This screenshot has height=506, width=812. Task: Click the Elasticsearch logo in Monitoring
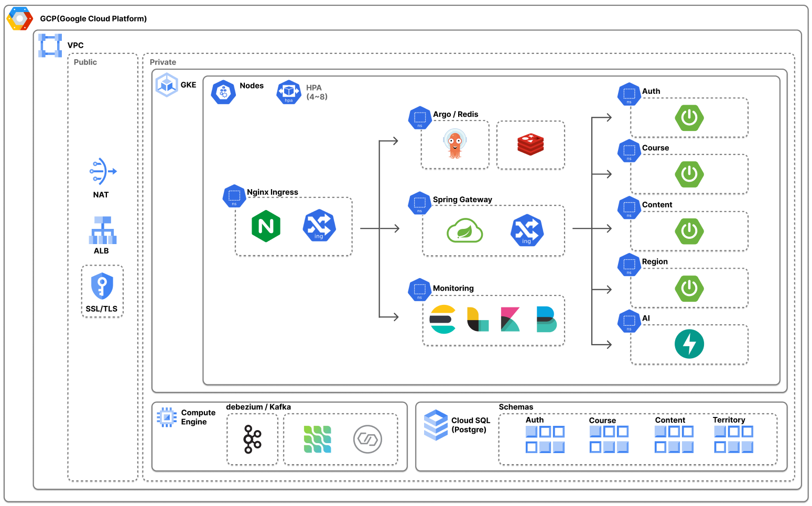(443, 319)
